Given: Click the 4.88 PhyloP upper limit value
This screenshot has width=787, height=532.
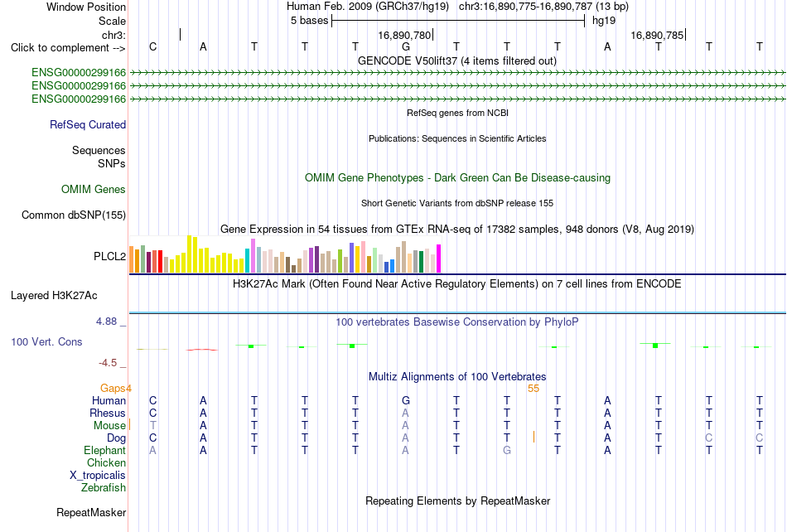Looking at the screenshot, I should [106, 322].
